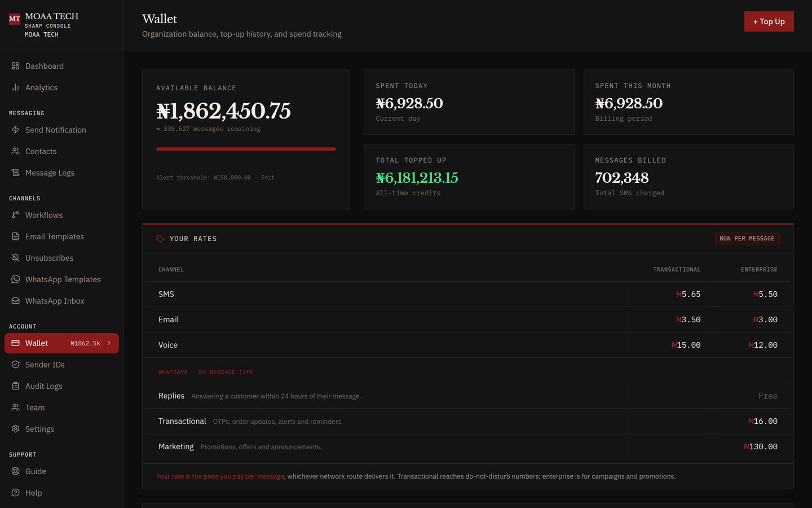
Task: Click the Analytics bar-chart icon
Action: coord(16,87)
